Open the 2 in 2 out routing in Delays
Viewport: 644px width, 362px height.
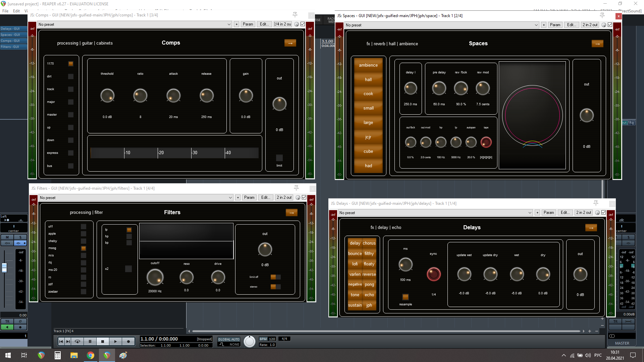pyautogui.click(x=584, y=213)
